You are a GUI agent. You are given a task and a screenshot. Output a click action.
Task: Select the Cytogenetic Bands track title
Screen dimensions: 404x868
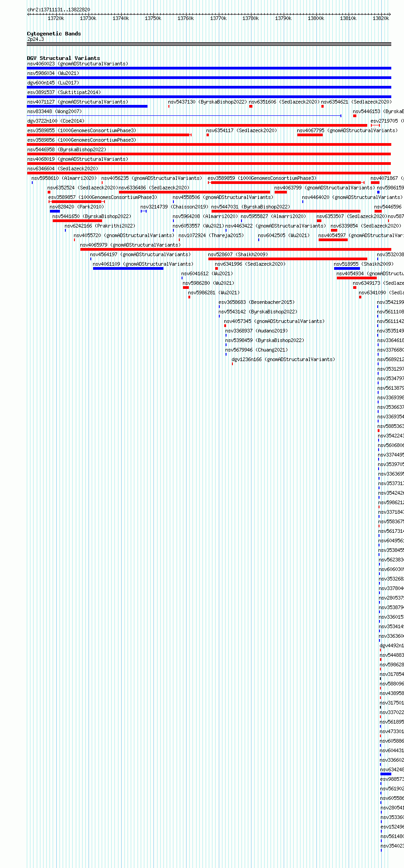coord(54,34)
